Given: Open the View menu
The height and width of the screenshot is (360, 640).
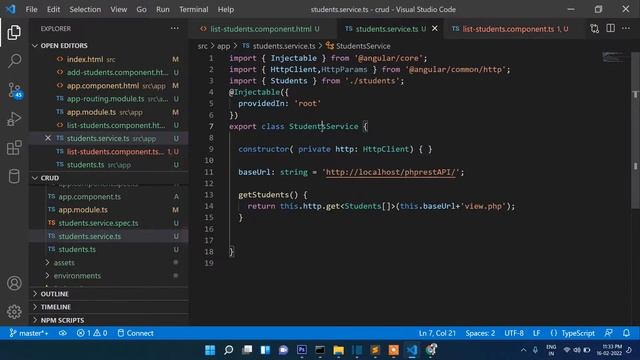Looking at the screenshot, I should click(x=118, y=9).
